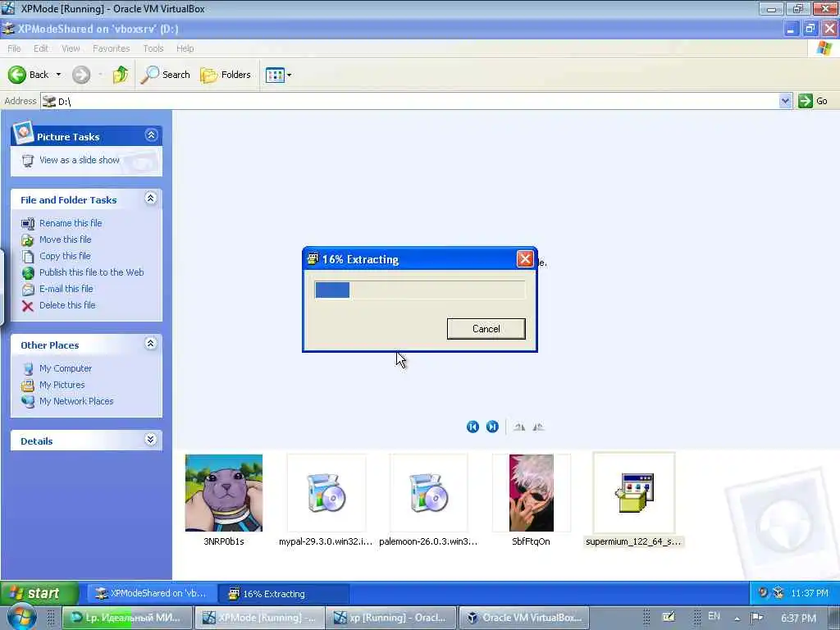The image size is (840, 630).
Task: Collapse the File and Folder Tasks panel
Action: pyautogui.click(x=151, y=199)
